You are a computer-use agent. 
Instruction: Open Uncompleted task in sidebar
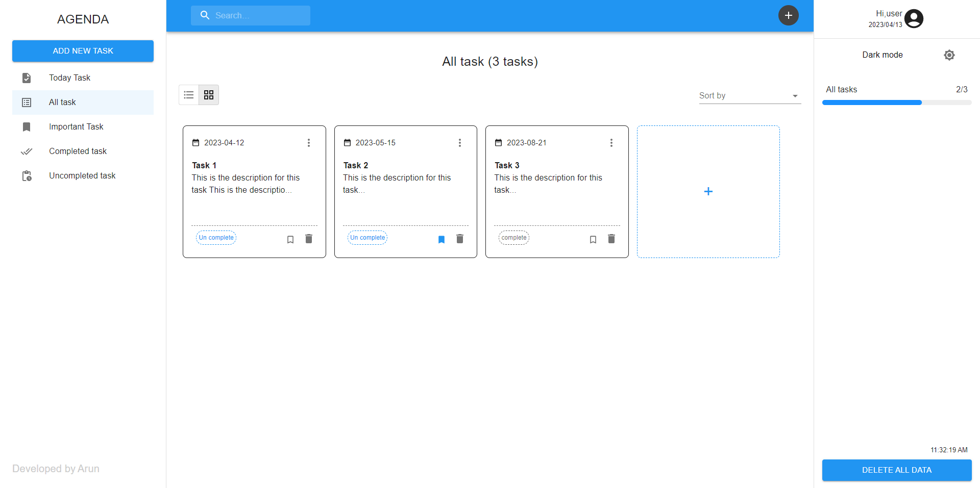point(83,176)
